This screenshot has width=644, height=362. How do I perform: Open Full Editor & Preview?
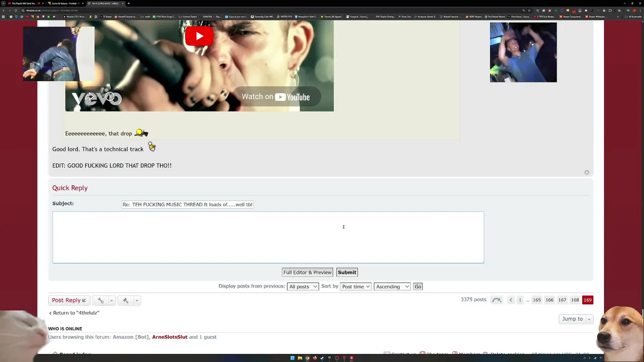pos(307,273)
